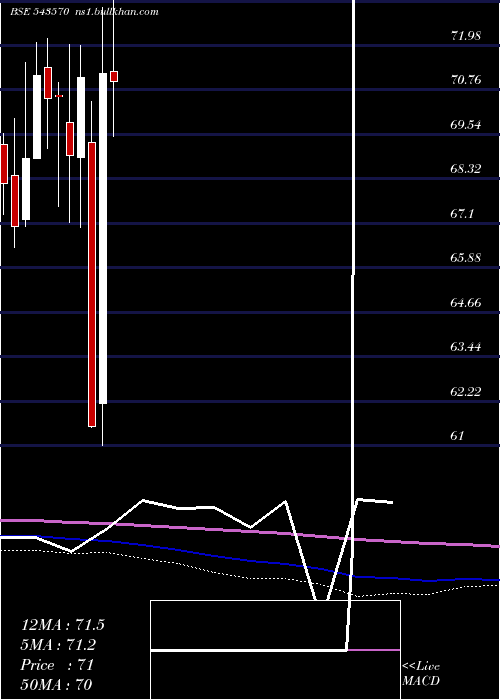Click the 12MA : 71.5 reading
500x700 pixels.
(x=62, y=625)
